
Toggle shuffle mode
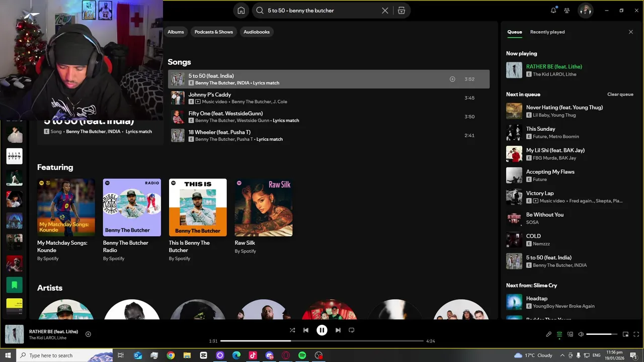292,330
